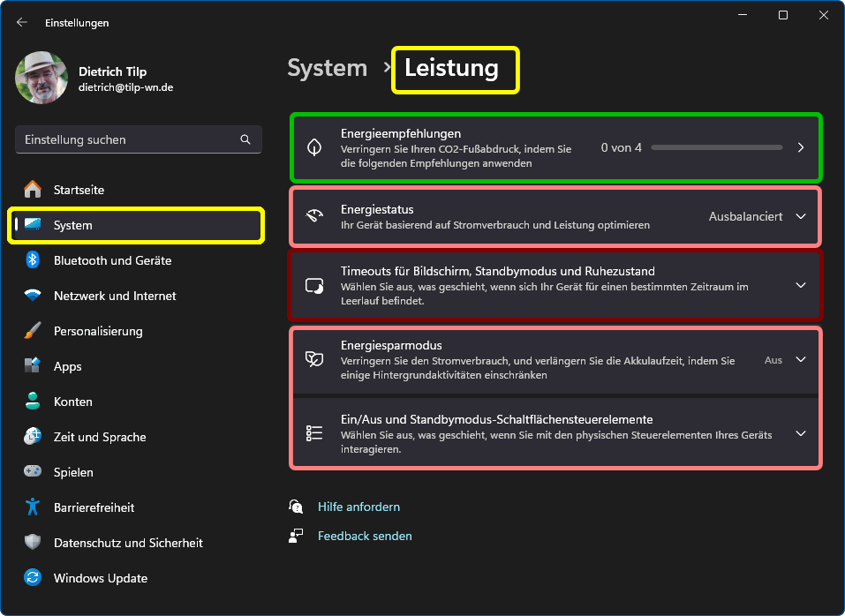Expand Timeouts für Bildschirm, Standbymodus und Ruhezustand
Viewport: 845px width, 616px height.
pos(801,285)
